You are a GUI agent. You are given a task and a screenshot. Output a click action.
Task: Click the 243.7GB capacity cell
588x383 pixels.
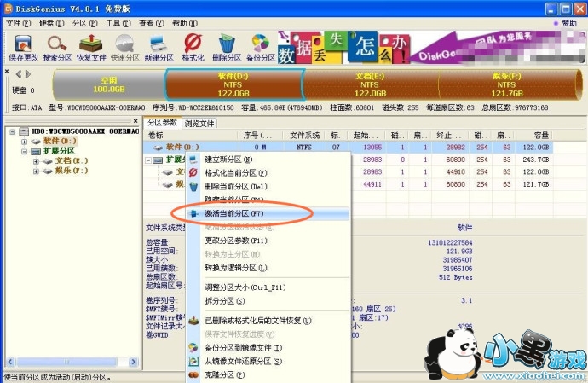pyautogui.click(x=535, y=160)
